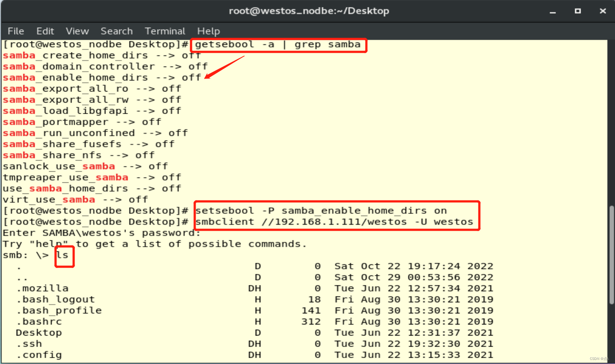Click the window title 'root@westos_nodbe:~/Desktop'
Viewport: 615px width, 364px height.
309,11
